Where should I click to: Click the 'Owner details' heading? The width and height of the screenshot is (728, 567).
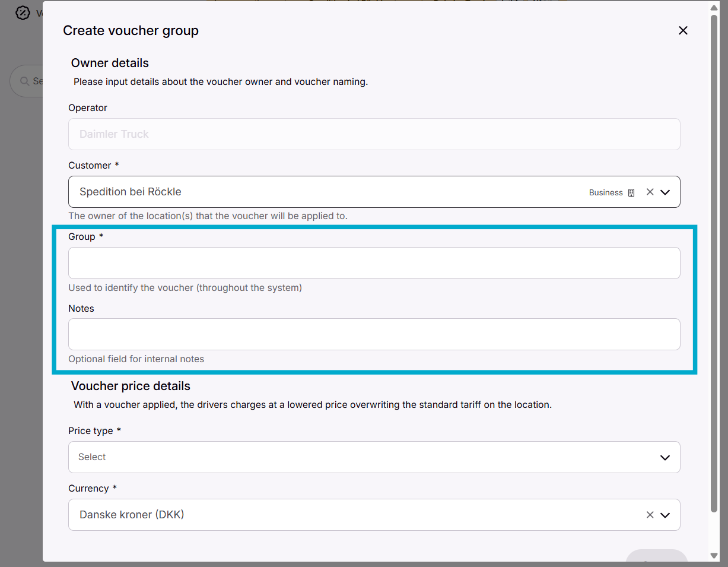pyautogui.click(x=110, y=63)
